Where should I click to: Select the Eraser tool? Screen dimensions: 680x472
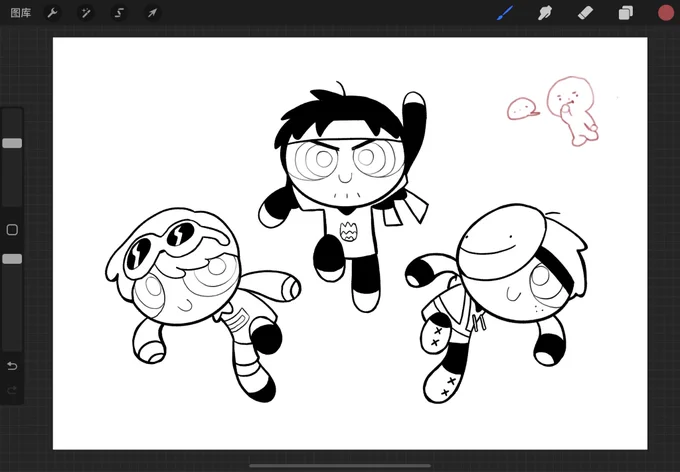point(585,13)
